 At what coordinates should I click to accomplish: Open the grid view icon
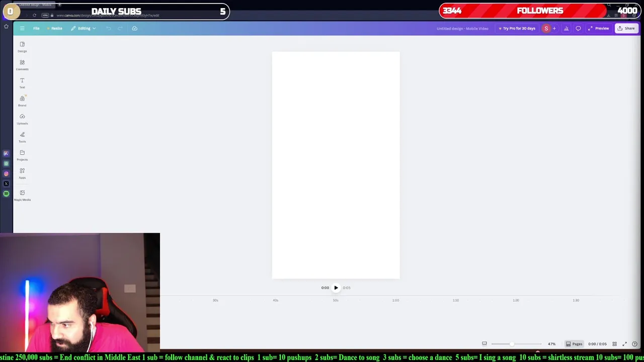[x=614, y=344]
